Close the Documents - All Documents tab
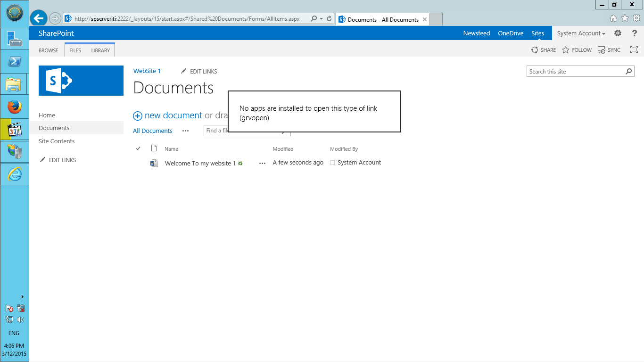 point(425,19)
